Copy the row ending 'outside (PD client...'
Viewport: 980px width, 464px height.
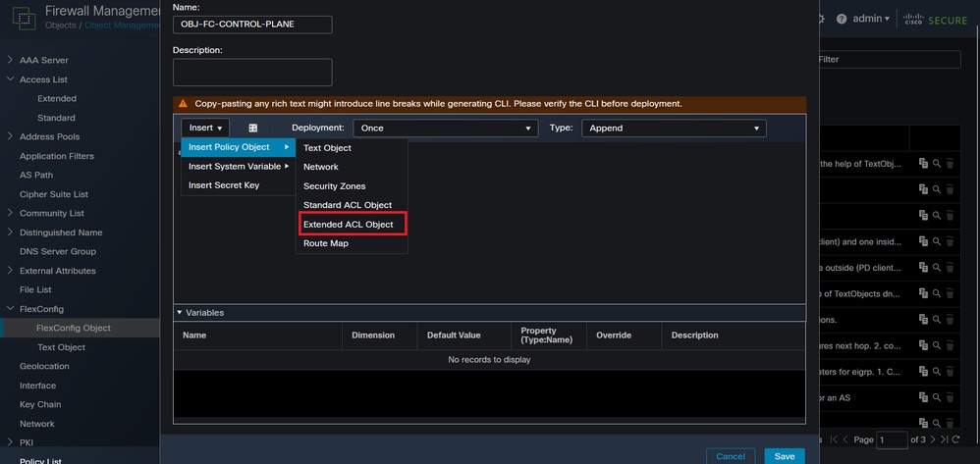click(x=923, y=267)
